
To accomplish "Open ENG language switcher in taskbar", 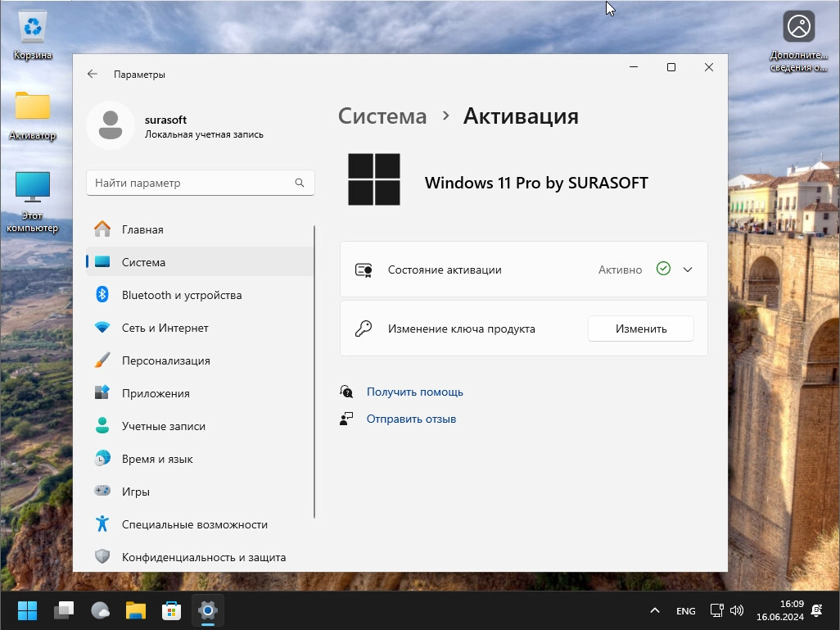I will 686,610.
